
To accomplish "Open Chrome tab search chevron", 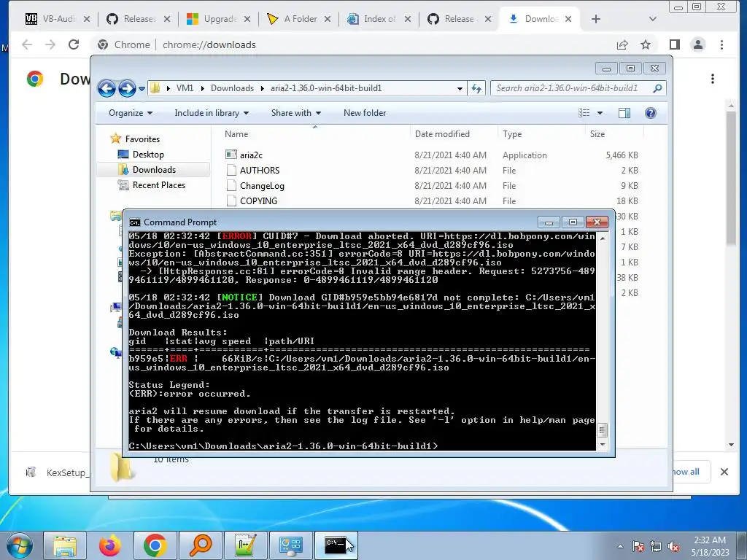I will pos(653,19).
